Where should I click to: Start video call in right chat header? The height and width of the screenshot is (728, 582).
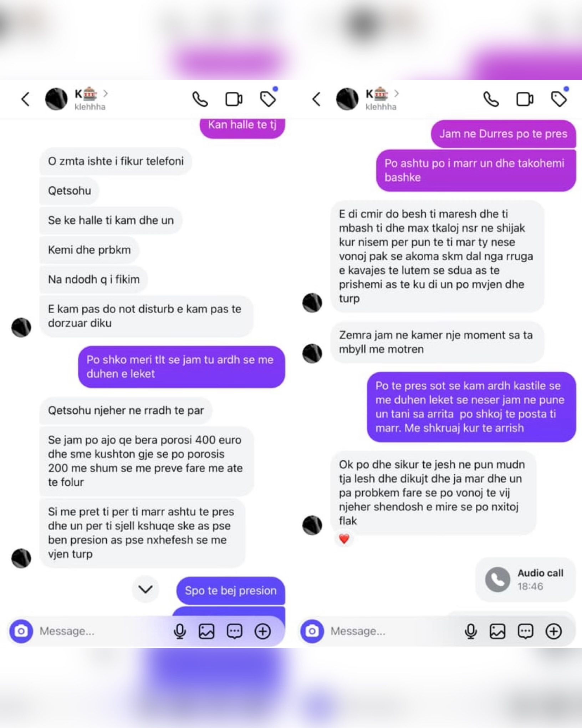(x=525, y=99)
